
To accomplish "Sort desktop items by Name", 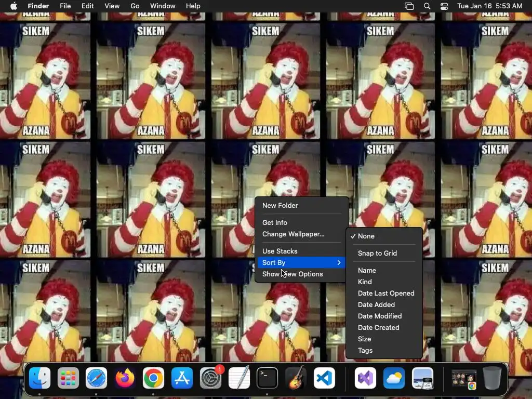I will (384, 270).
